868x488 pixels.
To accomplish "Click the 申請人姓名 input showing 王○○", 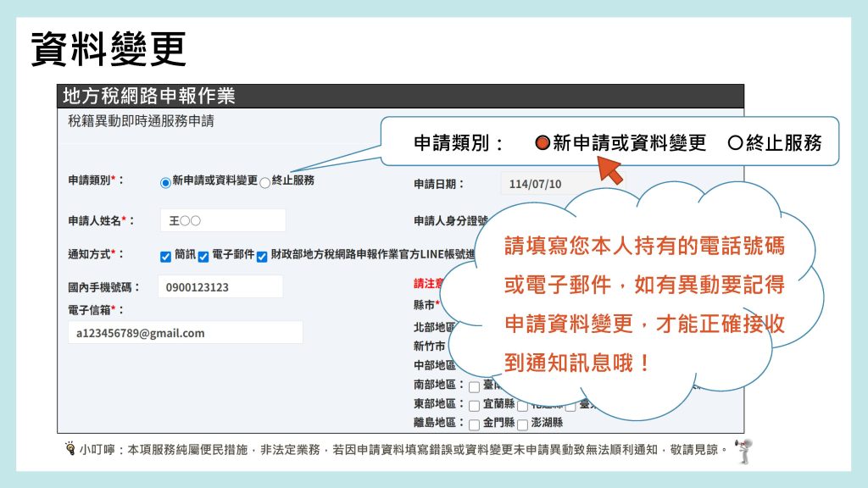I will 222,220.
